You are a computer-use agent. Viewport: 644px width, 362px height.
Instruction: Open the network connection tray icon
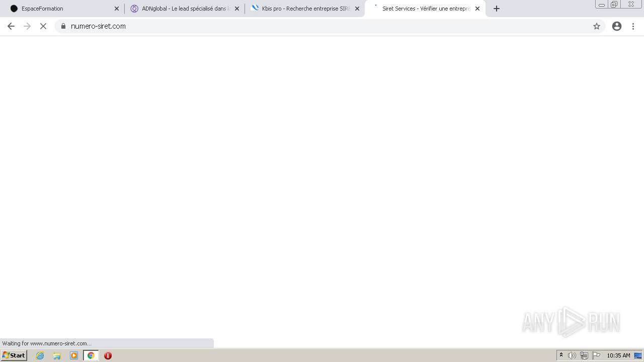(584, 355)
